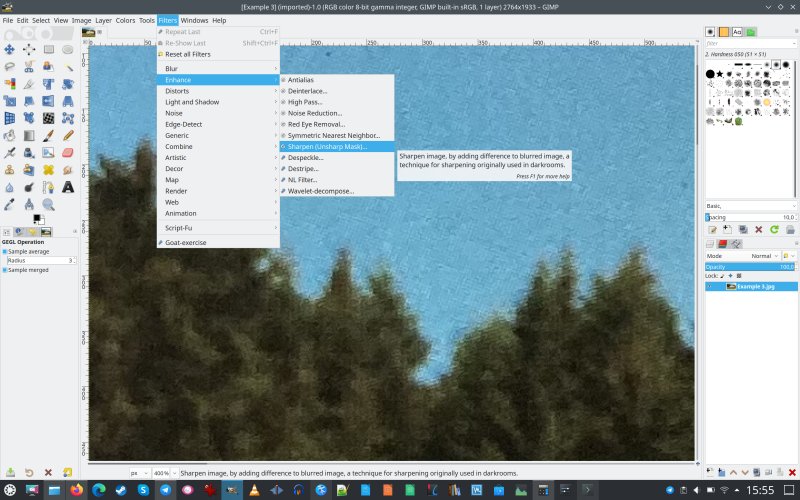Select the Select by Color tool

tap(9, 84)
